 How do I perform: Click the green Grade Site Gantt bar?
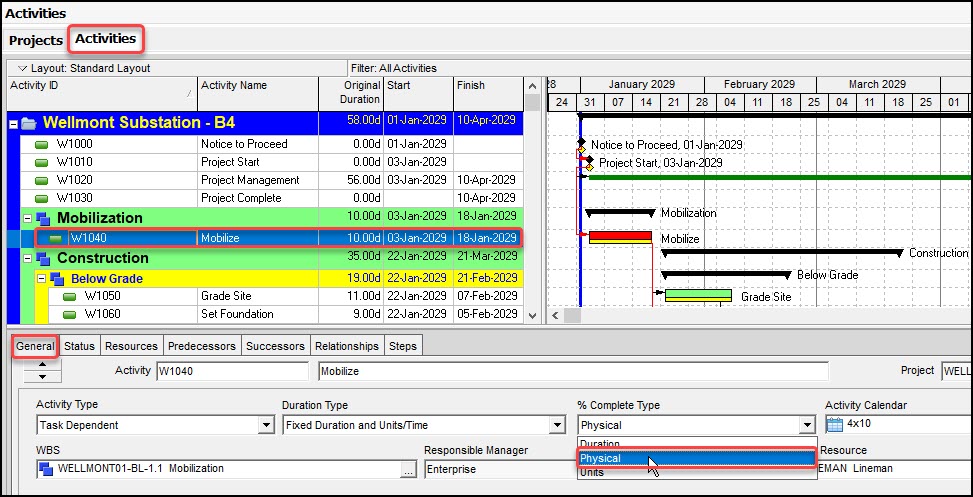(x=698, y=295)
